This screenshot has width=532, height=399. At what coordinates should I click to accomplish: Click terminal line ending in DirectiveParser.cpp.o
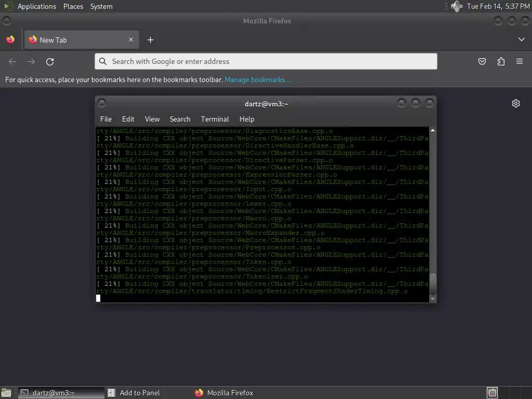(x=215, y=160)
